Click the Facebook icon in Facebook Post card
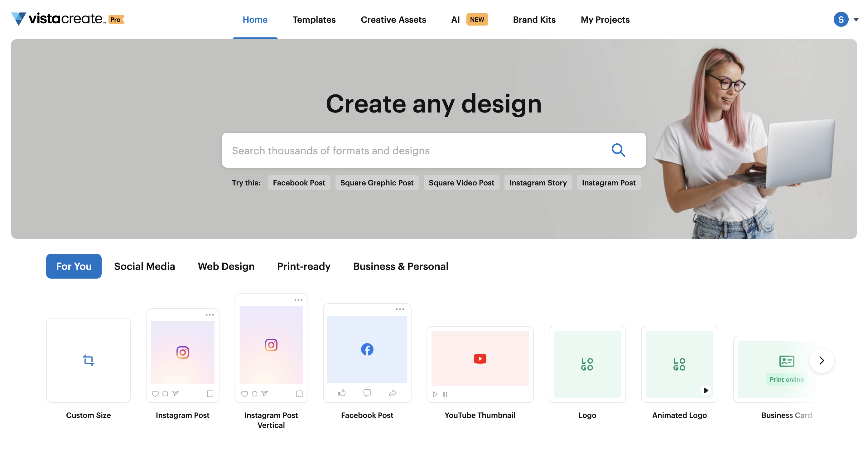The height and width of the screenshot is (455, 868). coord(367,349)
